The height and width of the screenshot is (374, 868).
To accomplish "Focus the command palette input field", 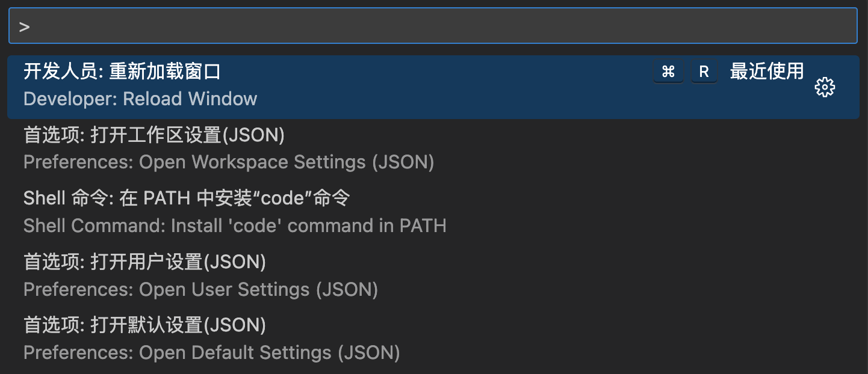I will coord(433,25).
